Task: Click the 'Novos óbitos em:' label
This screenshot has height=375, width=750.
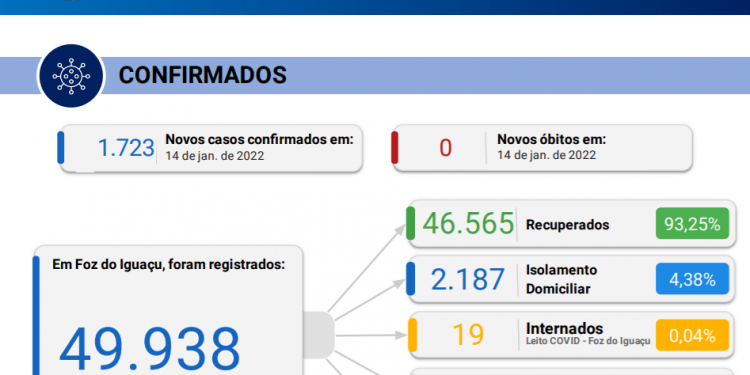Action: coord(551,140)
